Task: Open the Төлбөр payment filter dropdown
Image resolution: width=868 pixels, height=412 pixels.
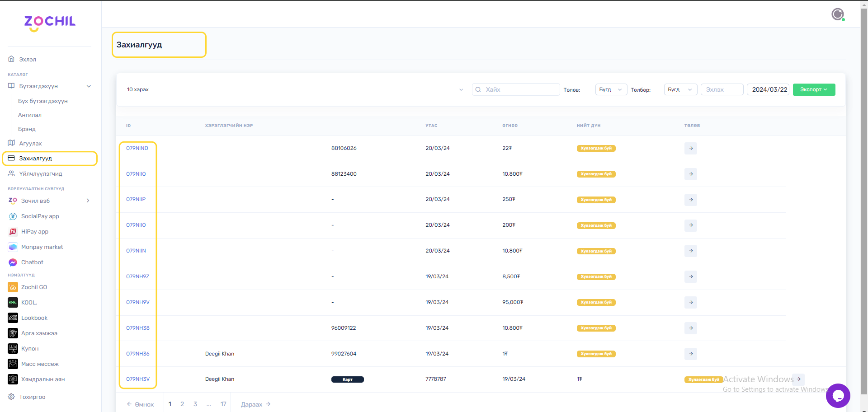Action: [680, 90]
